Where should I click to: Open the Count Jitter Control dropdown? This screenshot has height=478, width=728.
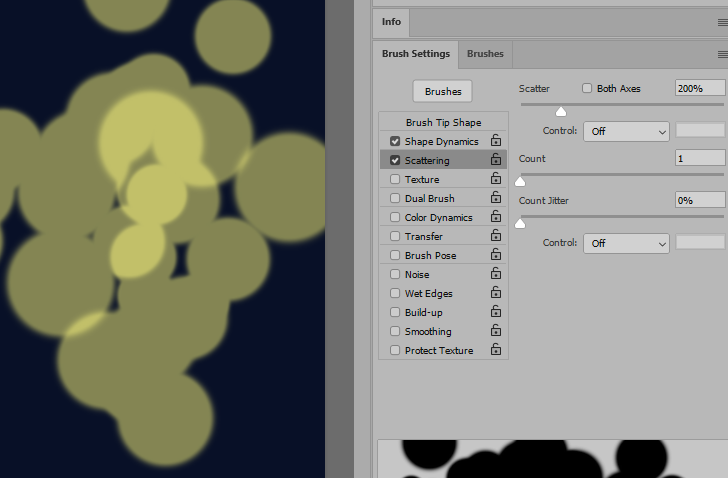tap(626, 244)
